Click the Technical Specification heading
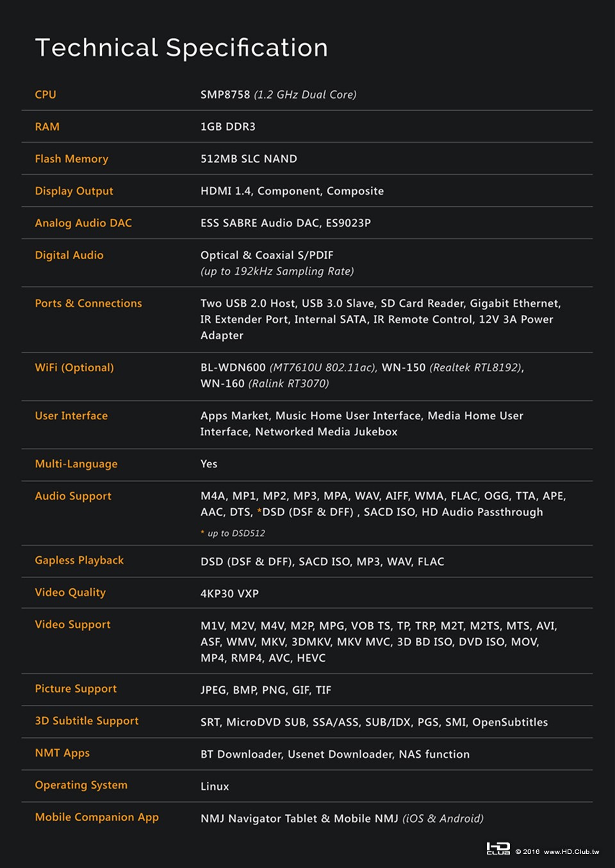The width and height of the screenshot is (615, 868). 181,48
